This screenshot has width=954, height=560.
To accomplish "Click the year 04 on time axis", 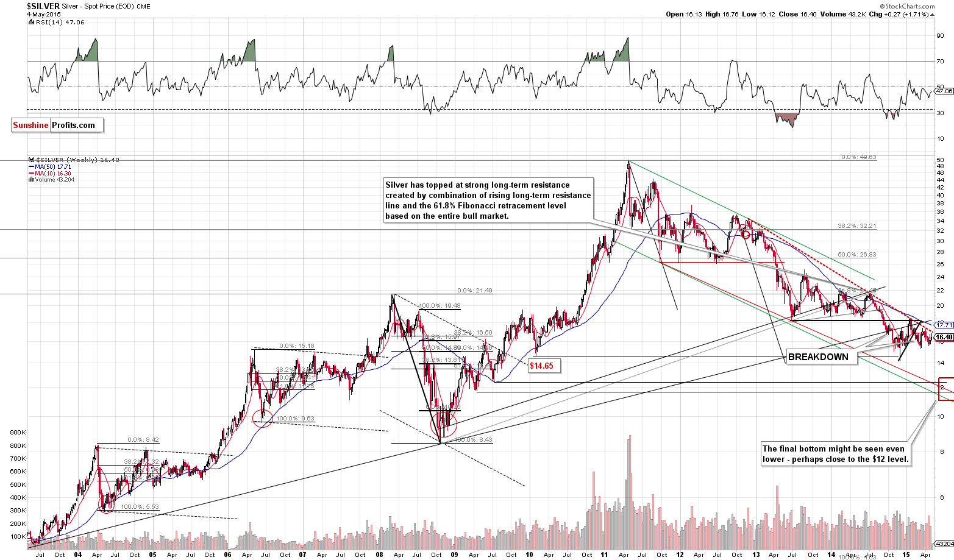I will point(78,555).
